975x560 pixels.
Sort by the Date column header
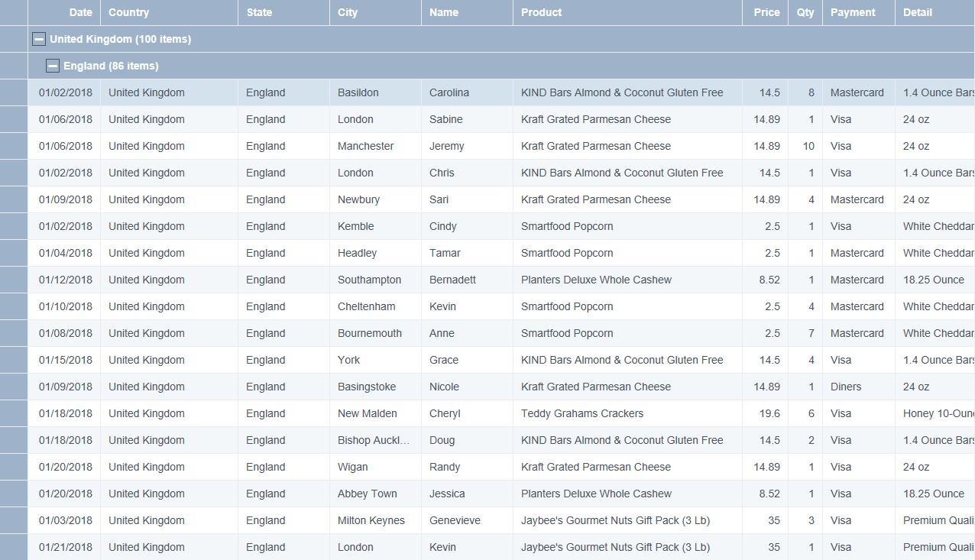tap(64, 12)
